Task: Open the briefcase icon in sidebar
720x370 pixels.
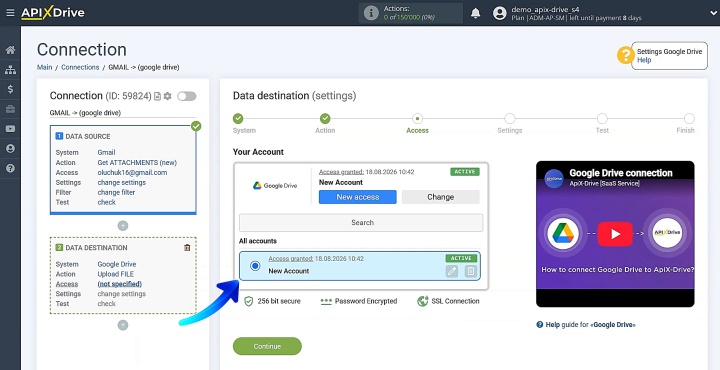Action: 10,109
